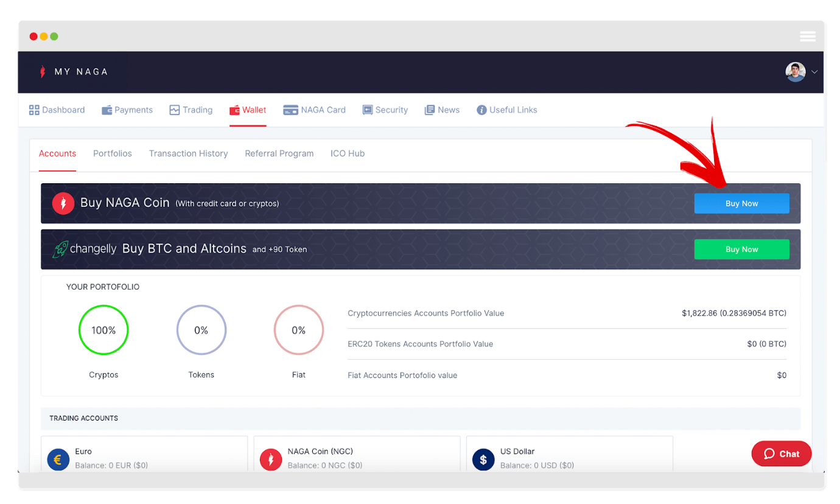Click the user profile avatar
This screenshot has height=504, width=840.
click(x=795, y=72)
